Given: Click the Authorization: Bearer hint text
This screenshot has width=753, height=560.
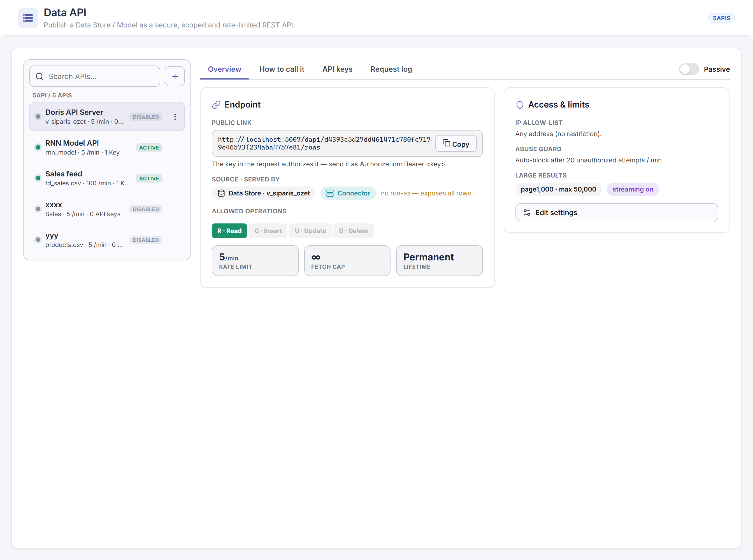Looking at the screenshot, I should (x=329, y=164).
